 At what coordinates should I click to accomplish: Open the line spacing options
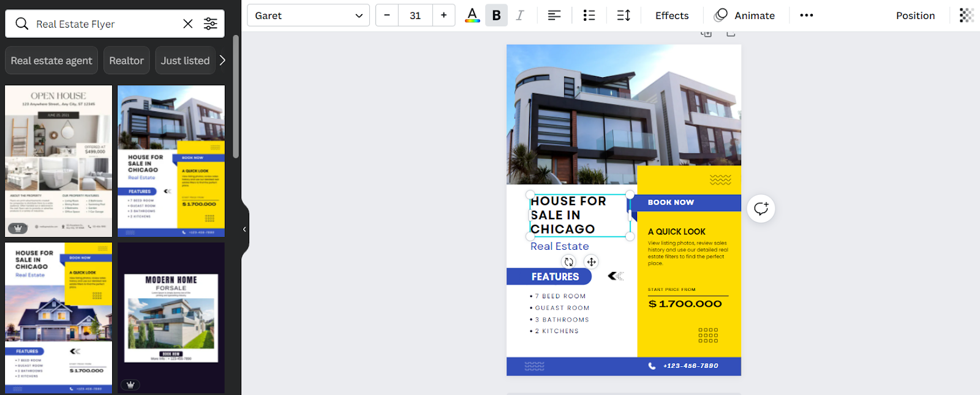click(624, 15)
